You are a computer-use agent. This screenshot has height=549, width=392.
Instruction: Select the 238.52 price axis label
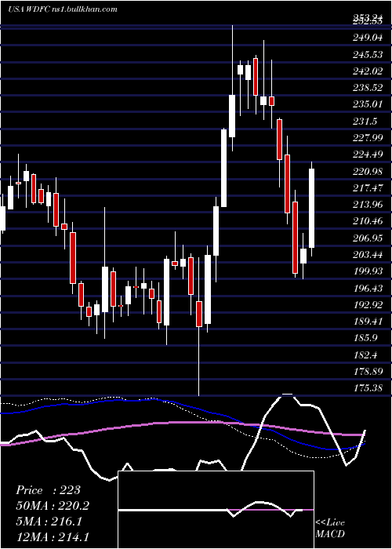click(x=368, y=88)
